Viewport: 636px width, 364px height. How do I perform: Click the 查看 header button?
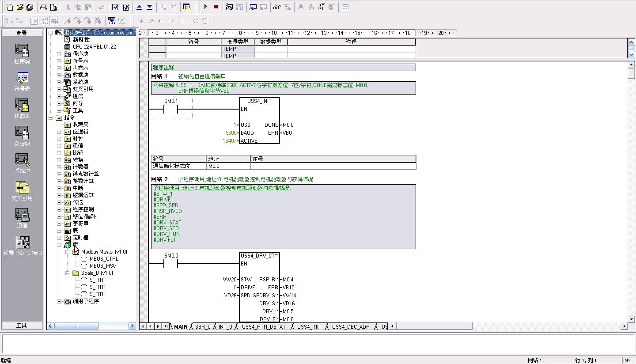22,33
